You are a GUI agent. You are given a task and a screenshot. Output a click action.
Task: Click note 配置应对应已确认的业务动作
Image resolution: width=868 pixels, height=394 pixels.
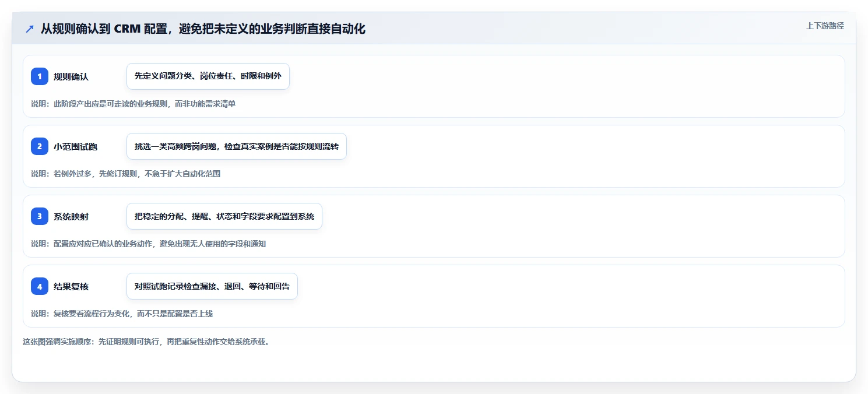(148, 244)
